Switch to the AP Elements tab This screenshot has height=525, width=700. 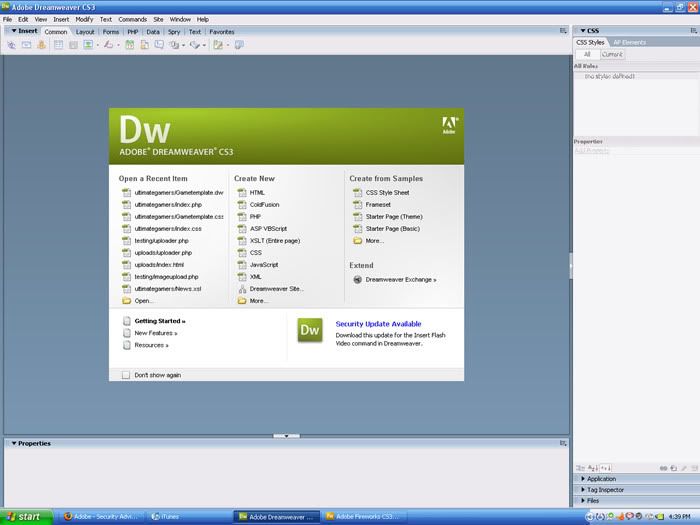point(629,42)
